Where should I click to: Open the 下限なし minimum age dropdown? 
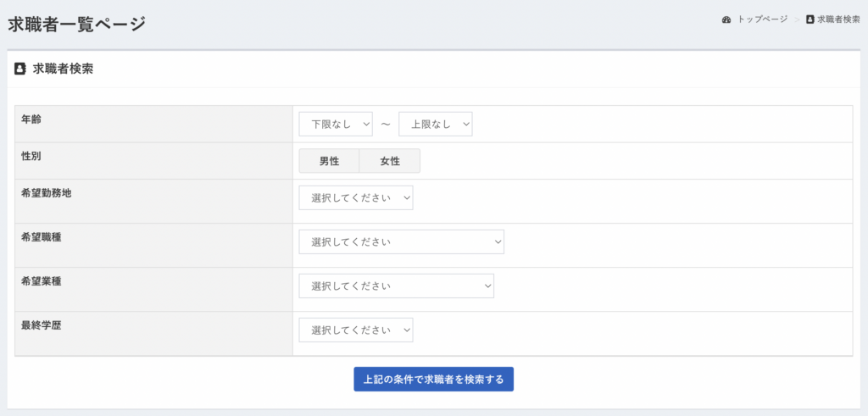pyautogui.click(x=336, y=124)
